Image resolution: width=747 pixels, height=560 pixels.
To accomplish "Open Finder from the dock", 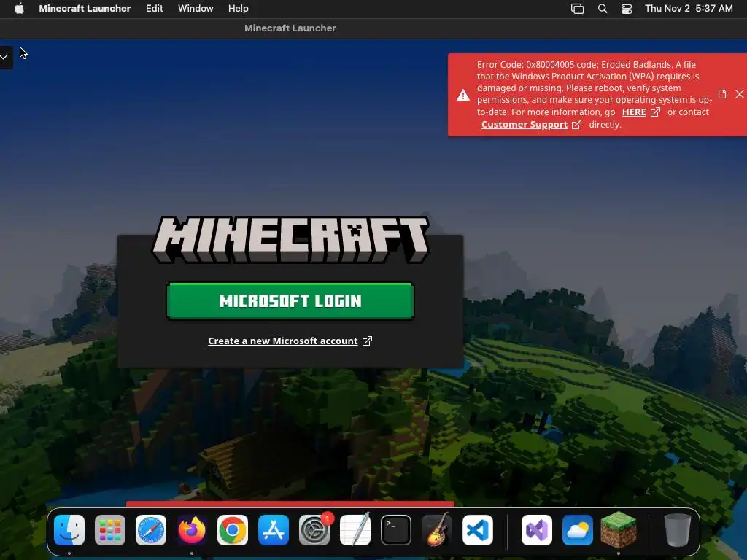I will (x=69, y=530).
